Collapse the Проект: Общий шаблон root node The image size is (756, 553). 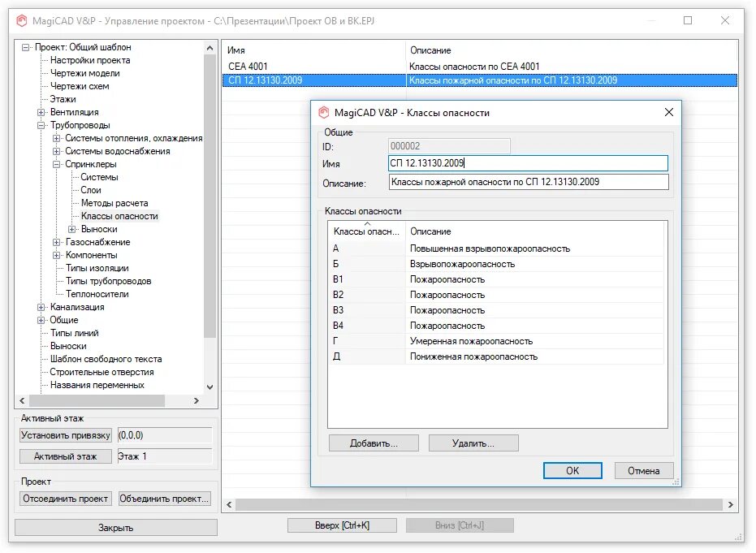(25, 47)
